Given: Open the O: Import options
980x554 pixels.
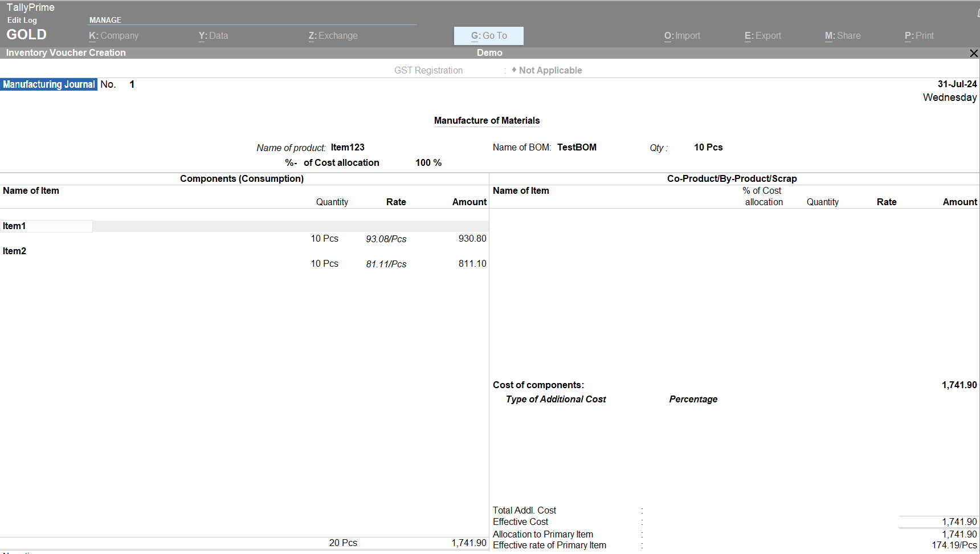Looking at the screenshot, I should 682,35.
